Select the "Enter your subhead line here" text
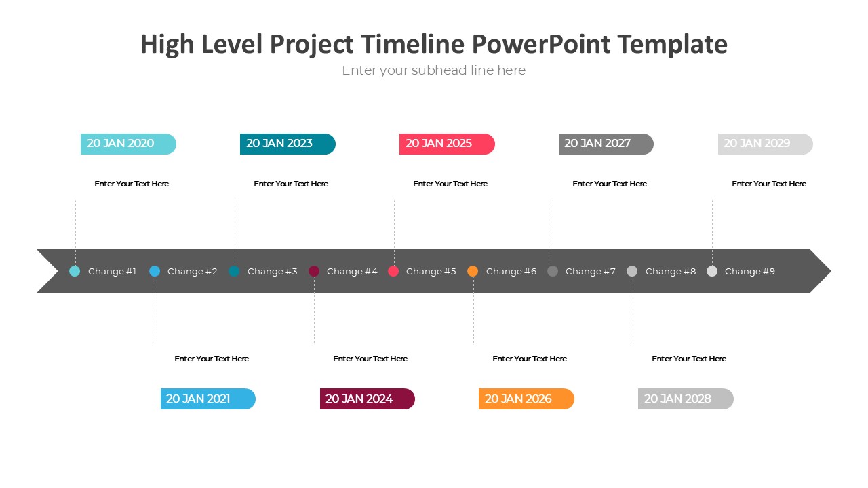The image size is (868, 488). pyautogui.click(x=434, y=70)
